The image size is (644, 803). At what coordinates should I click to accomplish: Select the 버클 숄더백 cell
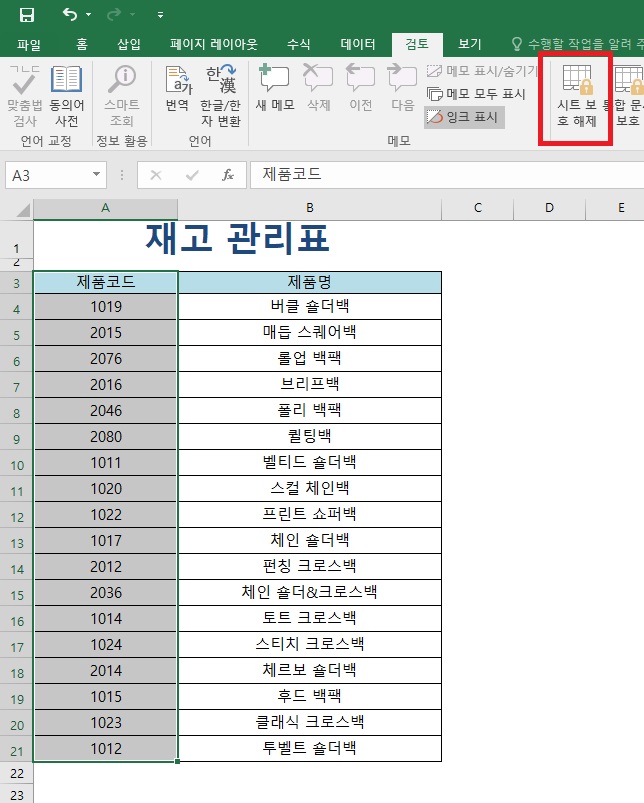(310, 307)
